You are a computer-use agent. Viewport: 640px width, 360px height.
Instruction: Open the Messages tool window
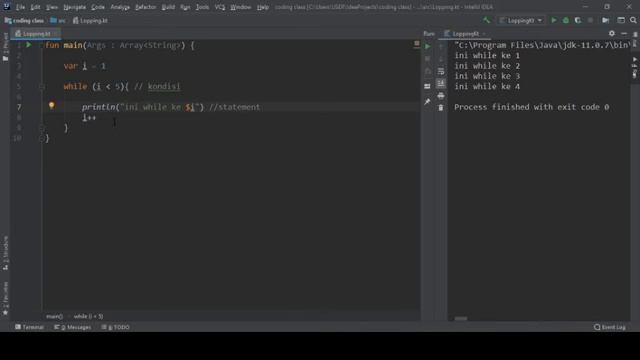(73, 327)
